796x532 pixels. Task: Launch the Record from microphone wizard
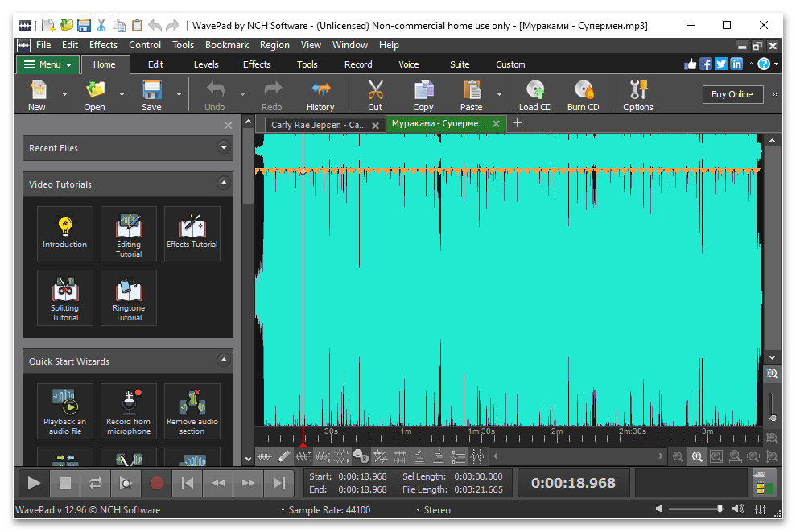pos(129,410)
